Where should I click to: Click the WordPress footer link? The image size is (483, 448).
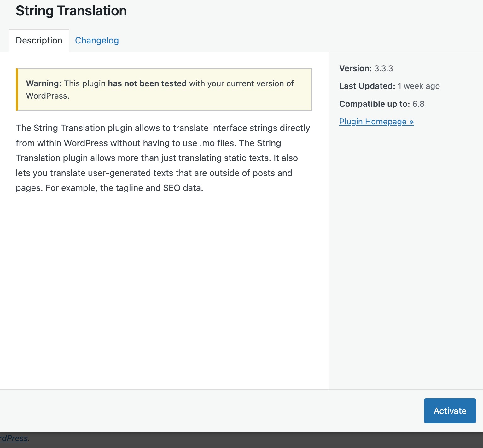coord(14,438)
